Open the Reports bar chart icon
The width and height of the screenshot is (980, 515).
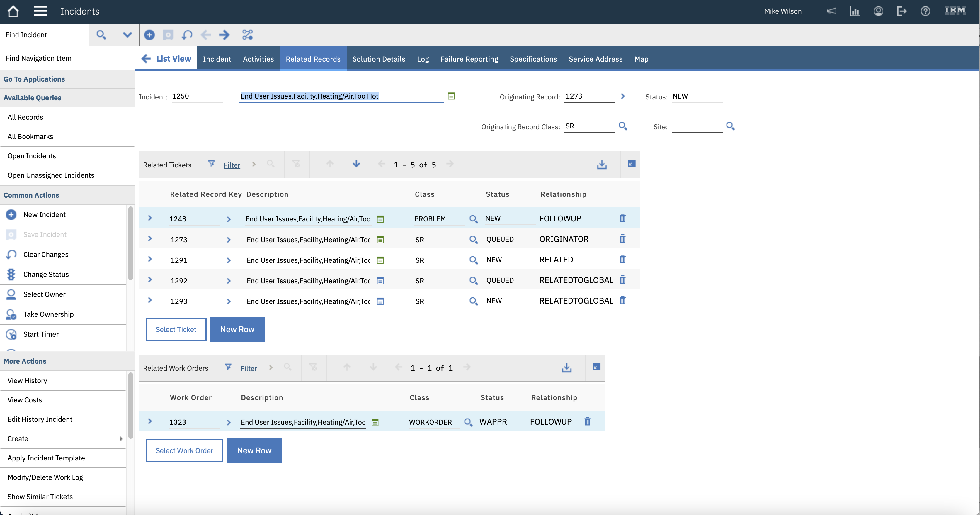point(855,11)
